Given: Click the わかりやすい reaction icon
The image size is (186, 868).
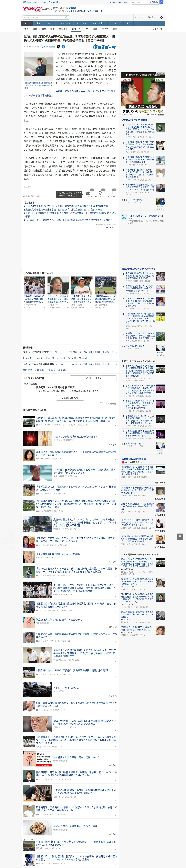Looking at the screenshot, I should tap(100, 193).
